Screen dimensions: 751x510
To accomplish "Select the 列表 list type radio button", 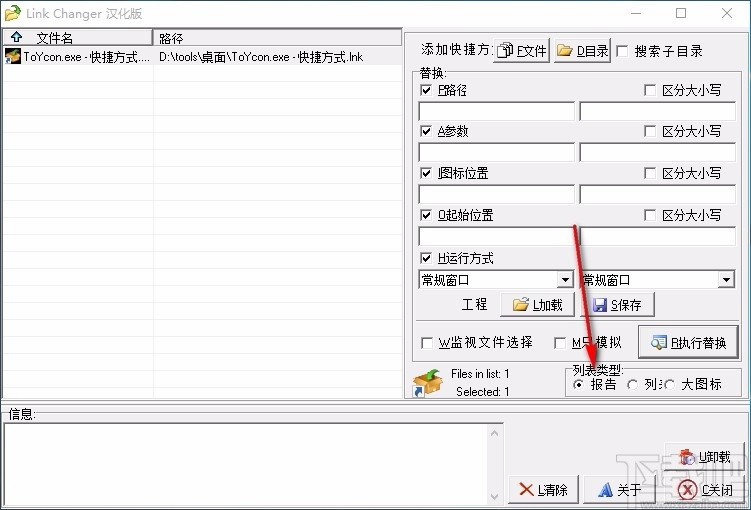I will coord(633,385).
